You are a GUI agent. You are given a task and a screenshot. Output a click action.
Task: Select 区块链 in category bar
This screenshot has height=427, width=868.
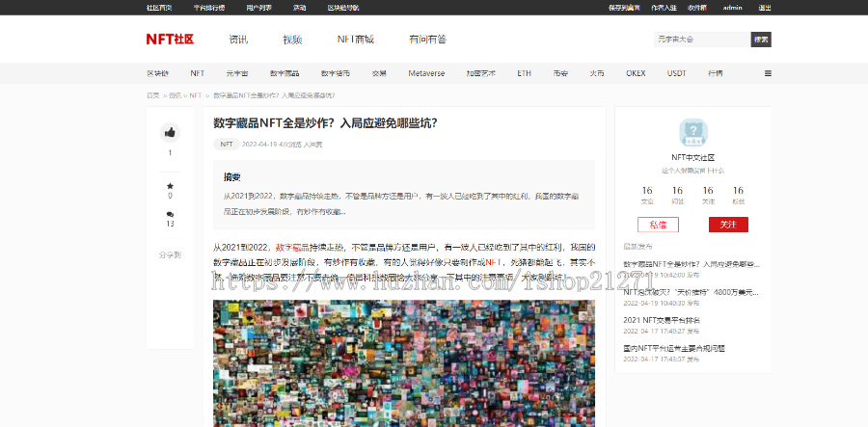pos(157,73)
